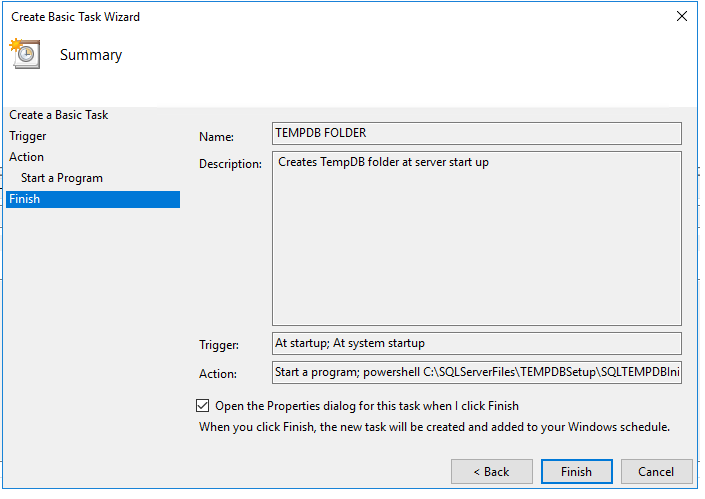705x499 pixels.
Task: Select the Action step in sidebar
Action: [x=27, y=158]
